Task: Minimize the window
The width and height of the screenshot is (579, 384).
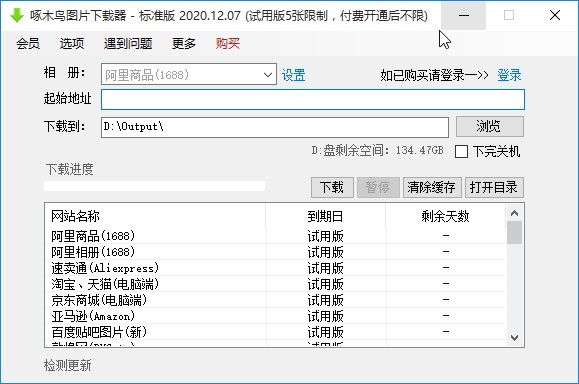Action: pos(464,16)
